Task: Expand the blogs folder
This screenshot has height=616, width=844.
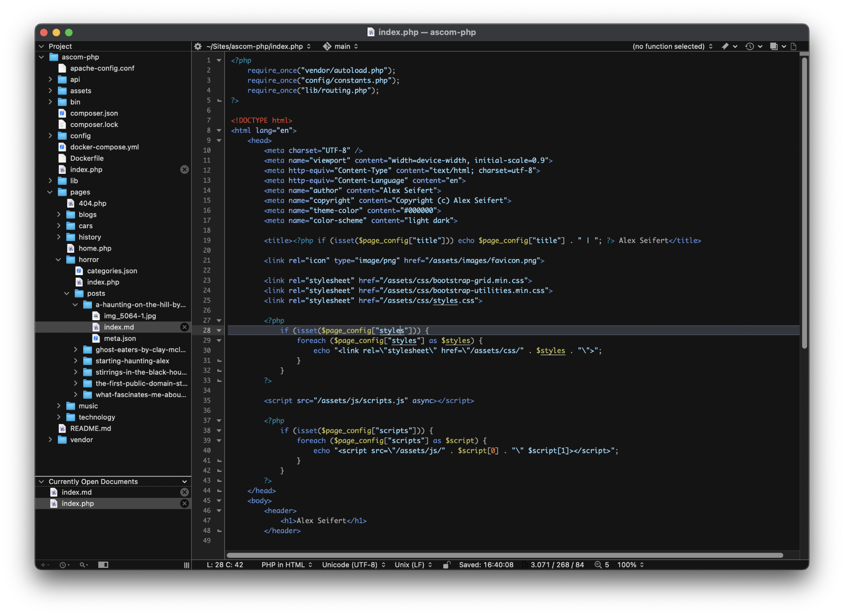Action: (59, 214)
